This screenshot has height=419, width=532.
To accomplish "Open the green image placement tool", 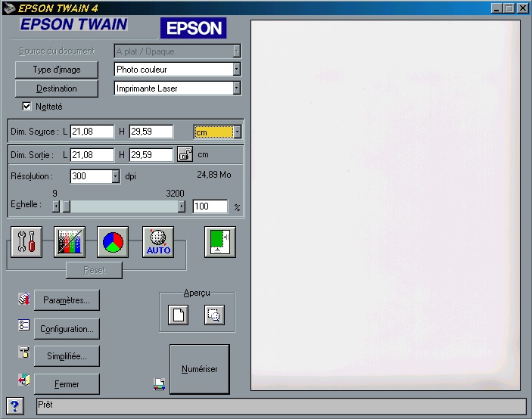I will (220, 242).
